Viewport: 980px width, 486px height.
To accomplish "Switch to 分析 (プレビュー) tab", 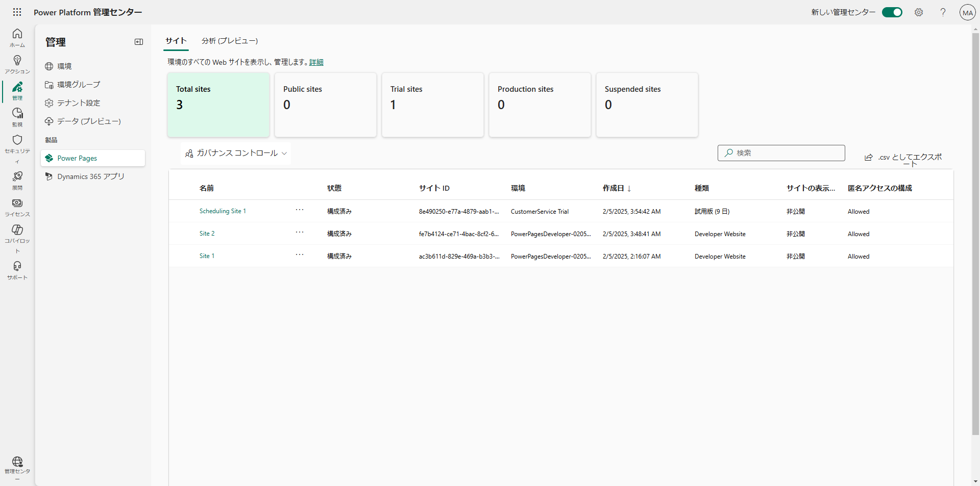I will point(230,41).
